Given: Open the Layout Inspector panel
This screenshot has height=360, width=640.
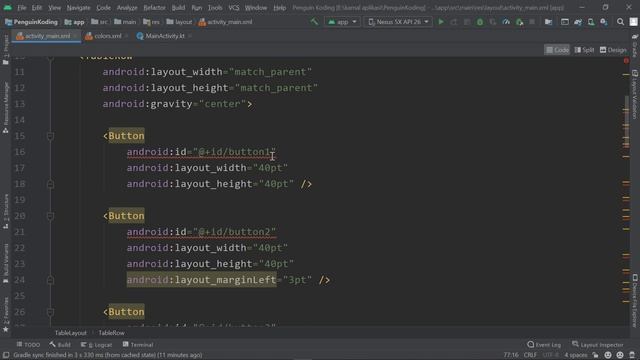Looking at the screenshot, I should coord(598,345).
